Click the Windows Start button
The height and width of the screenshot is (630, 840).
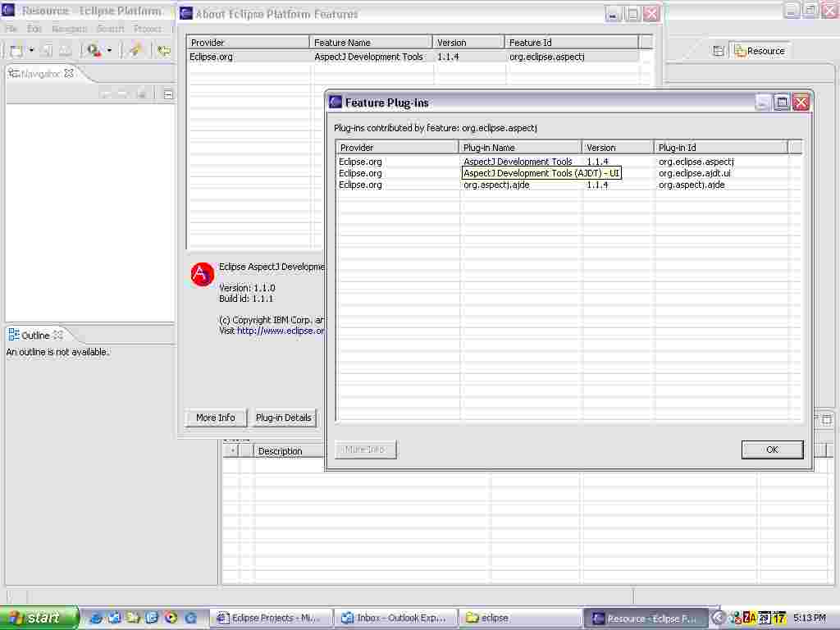pos(39,618)
